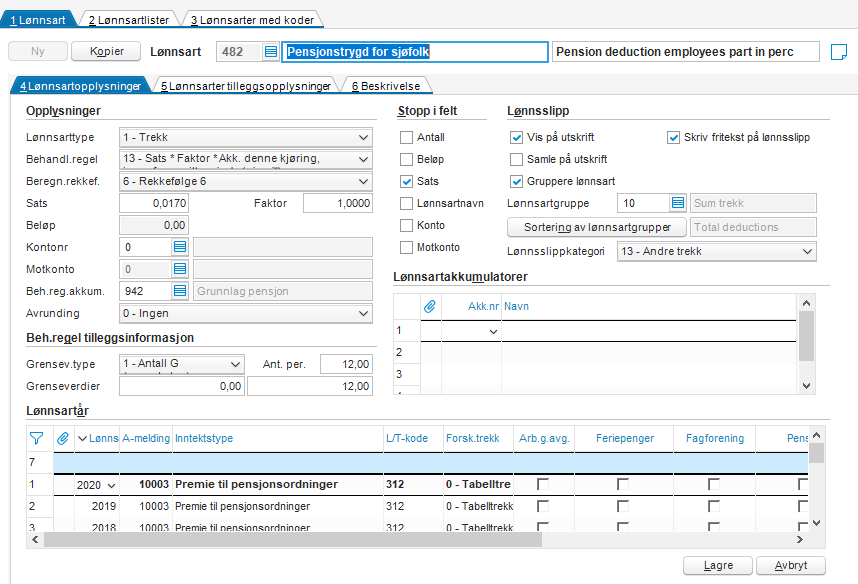Tick the Samle på utskrift checkbox
Viewport: 858px width, 584px height.
tap(516, 159)
